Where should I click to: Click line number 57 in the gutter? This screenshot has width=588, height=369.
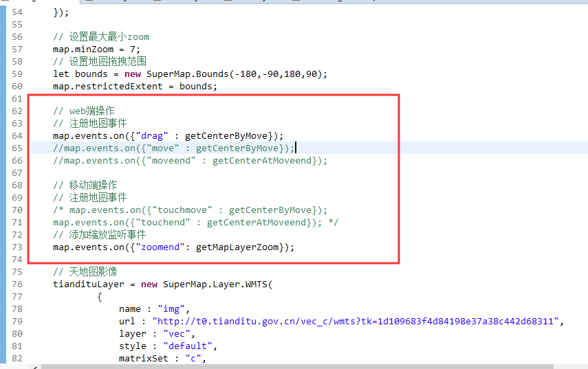tap(17, 49)
